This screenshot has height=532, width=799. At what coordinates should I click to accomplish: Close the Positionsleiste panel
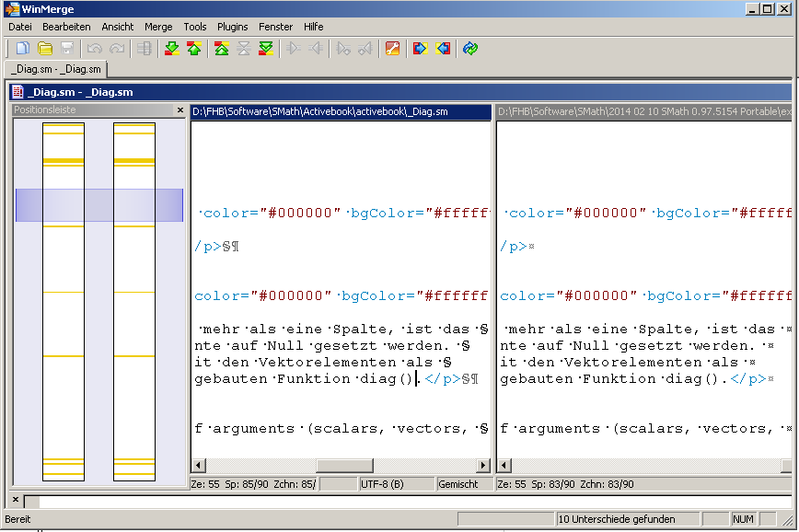[x=180, y=110]
